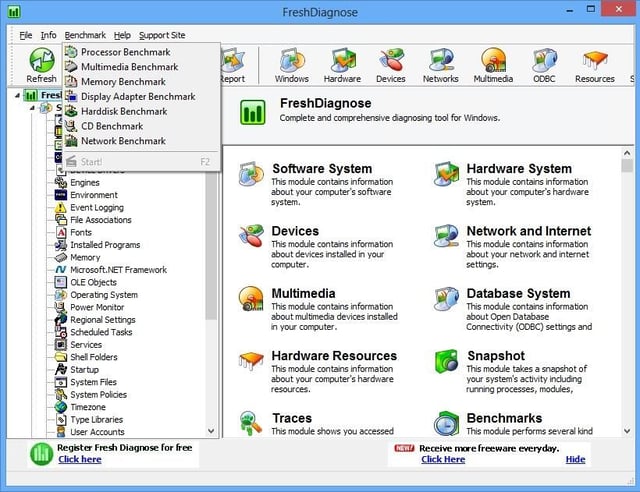
Task: Open the Devices toolbar module
Action: (391, 65)
